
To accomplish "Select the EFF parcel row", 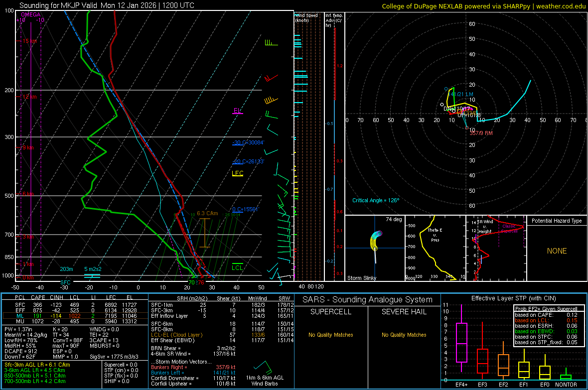I will 76,310.
